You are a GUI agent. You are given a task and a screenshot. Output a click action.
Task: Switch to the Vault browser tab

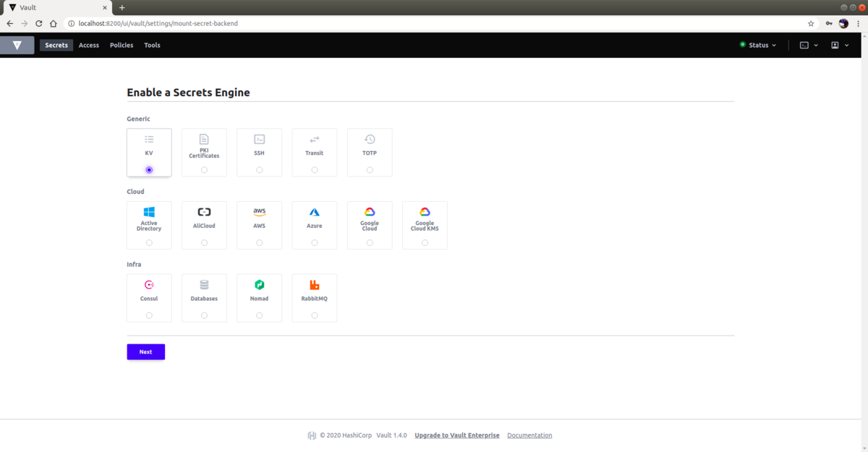click(56, 7)
